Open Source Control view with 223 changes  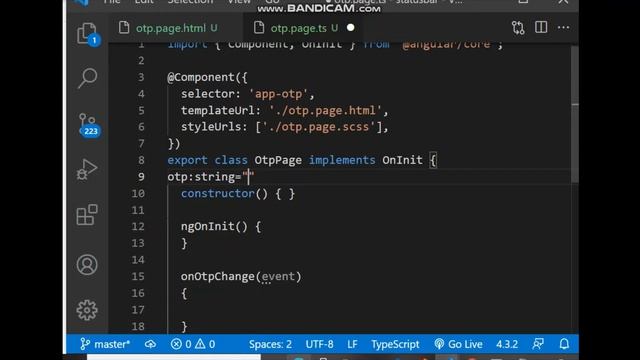(87, 124)
